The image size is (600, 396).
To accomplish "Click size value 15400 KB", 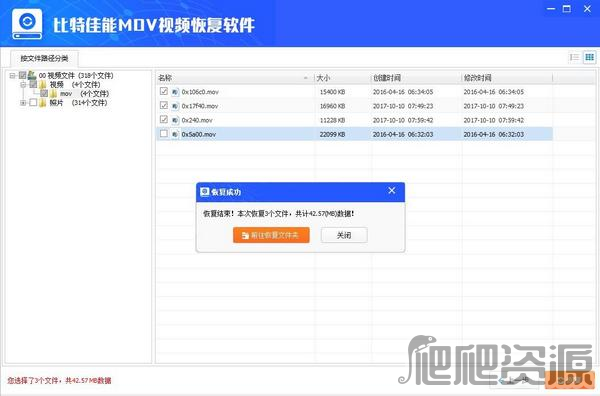I will tap(333, 92).
